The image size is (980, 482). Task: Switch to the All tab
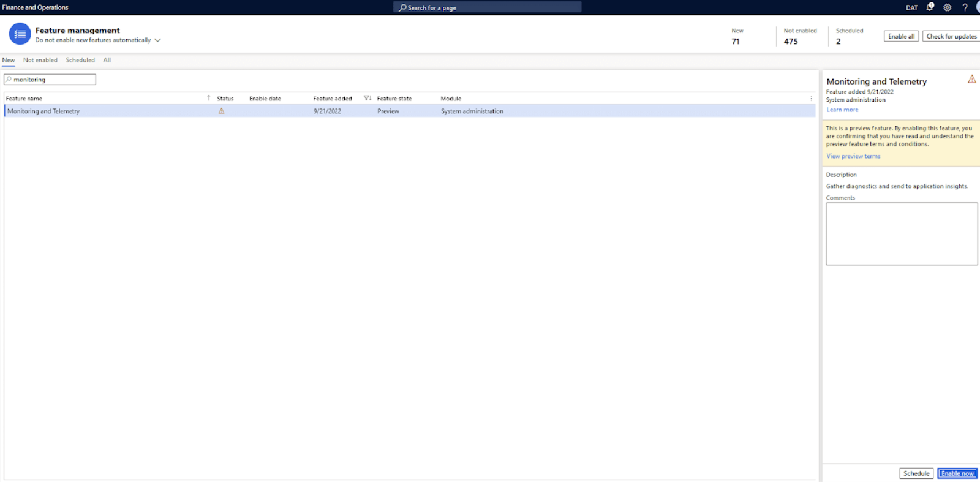(x=107, y=60)
